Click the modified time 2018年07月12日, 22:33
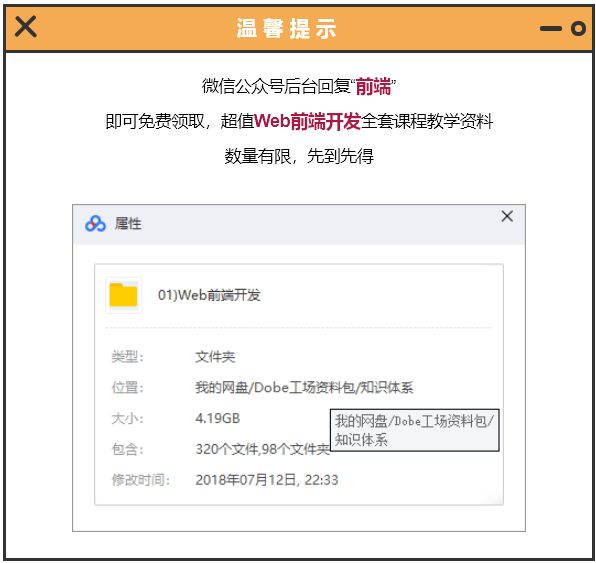The height and width of the screenshot is (563, 596). [267, 480]
